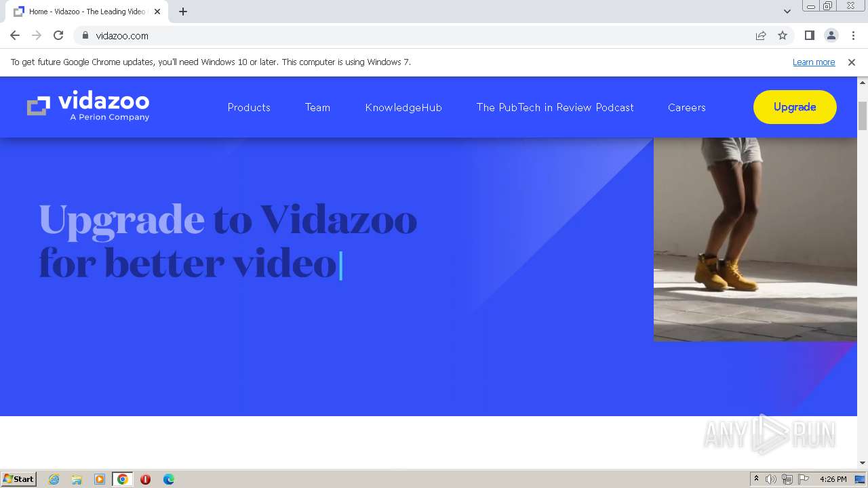The height and width of the screenshot is (488, 868).
Task: View site info via the padlock icon
Action: 85,35
